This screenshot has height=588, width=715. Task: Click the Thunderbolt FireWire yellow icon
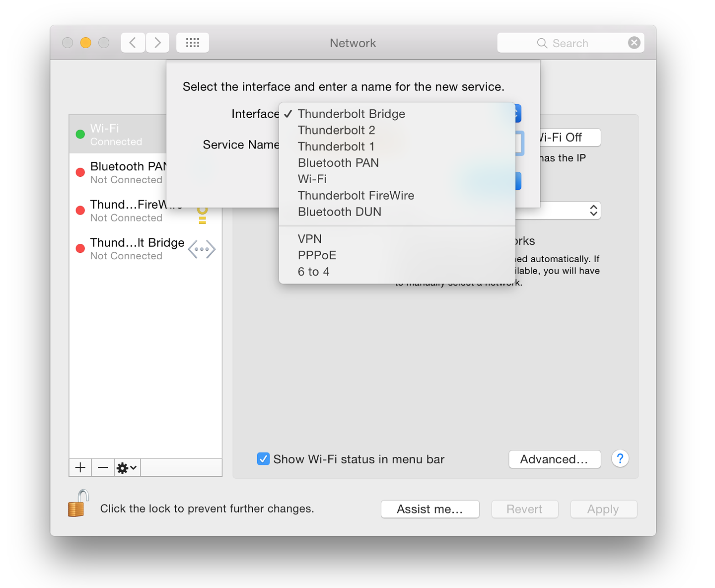202,215
